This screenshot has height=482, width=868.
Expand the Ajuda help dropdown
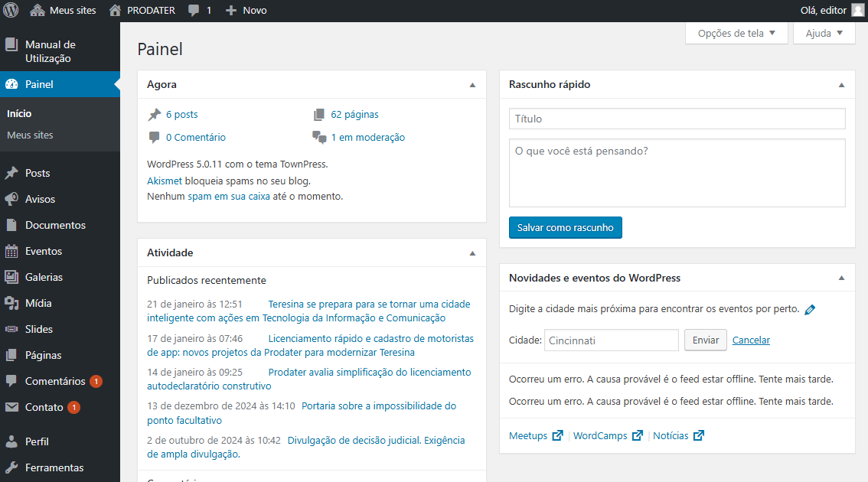coord(824,33)
